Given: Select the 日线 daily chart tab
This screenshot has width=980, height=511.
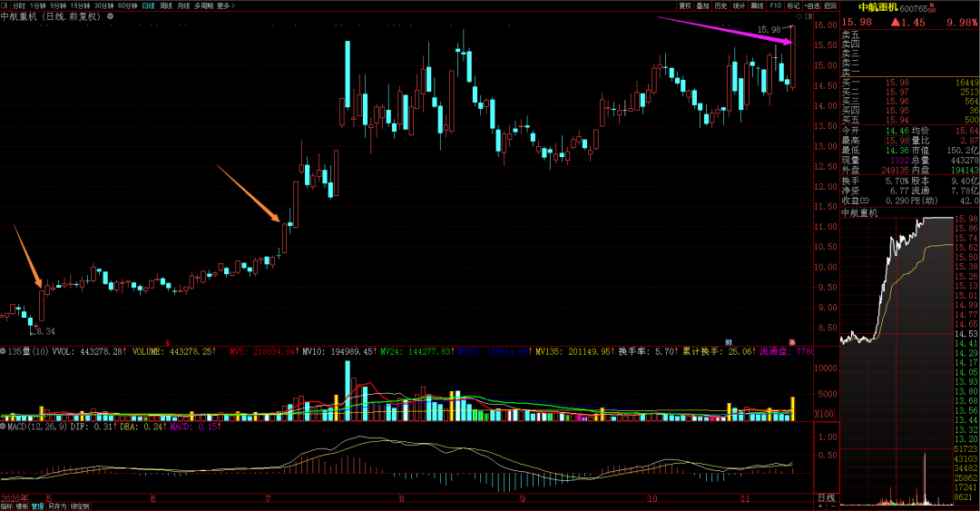Looking at the screenshot, I should (148, 5).
